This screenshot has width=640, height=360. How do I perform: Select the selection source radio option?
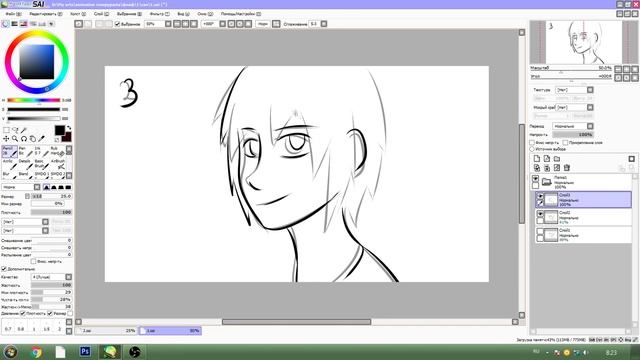pyautogui.click(x=532, y=149)
